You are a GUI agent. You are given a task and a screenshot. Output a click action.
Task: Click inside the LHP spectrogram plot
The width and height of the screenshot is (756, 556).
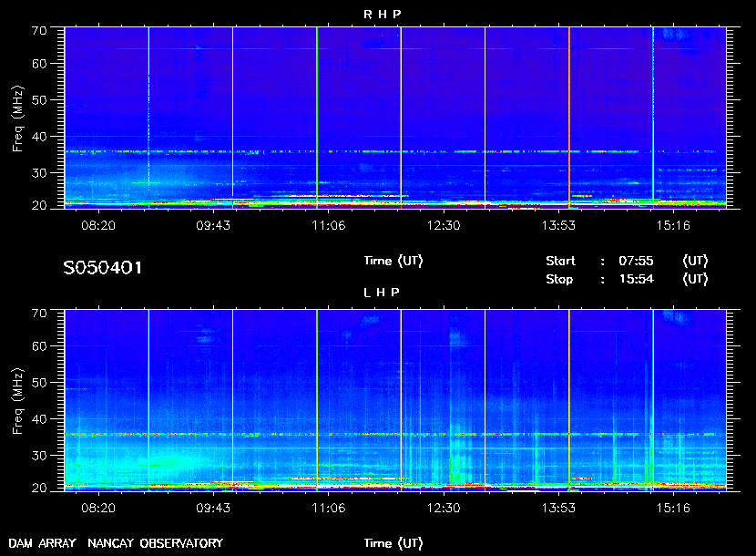395,400
